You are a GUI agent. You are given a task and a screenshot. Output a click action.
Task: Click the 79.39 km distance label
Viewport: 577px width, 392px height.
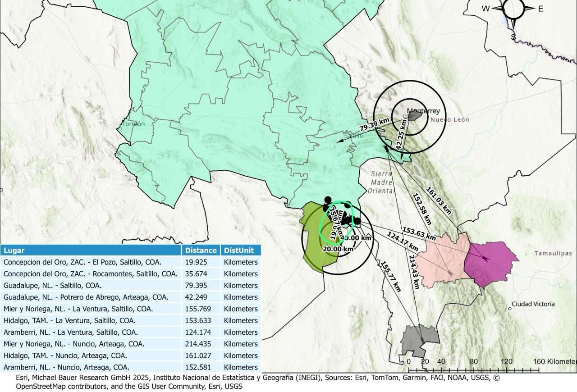374,124
